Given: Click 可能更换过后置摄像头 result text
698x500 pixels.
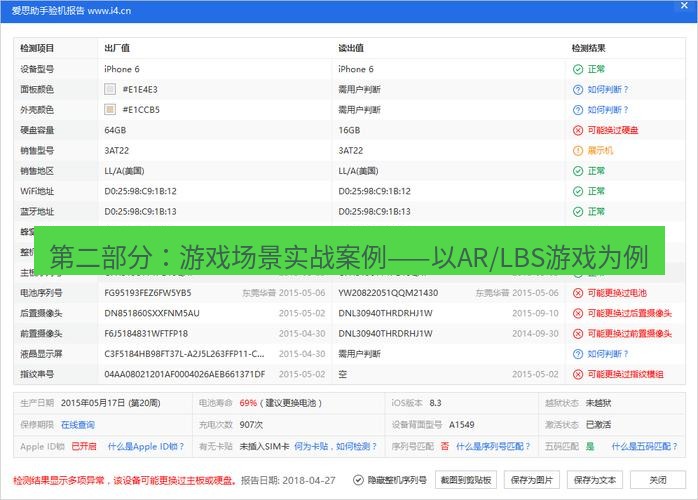Looking at the screenshot, I should coord(629,313).
